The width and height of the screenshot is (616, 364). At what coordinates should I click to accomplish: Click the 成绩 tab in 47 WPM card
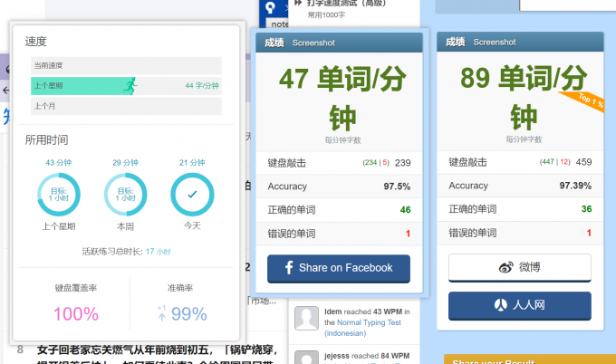click(x=274, y=43)
